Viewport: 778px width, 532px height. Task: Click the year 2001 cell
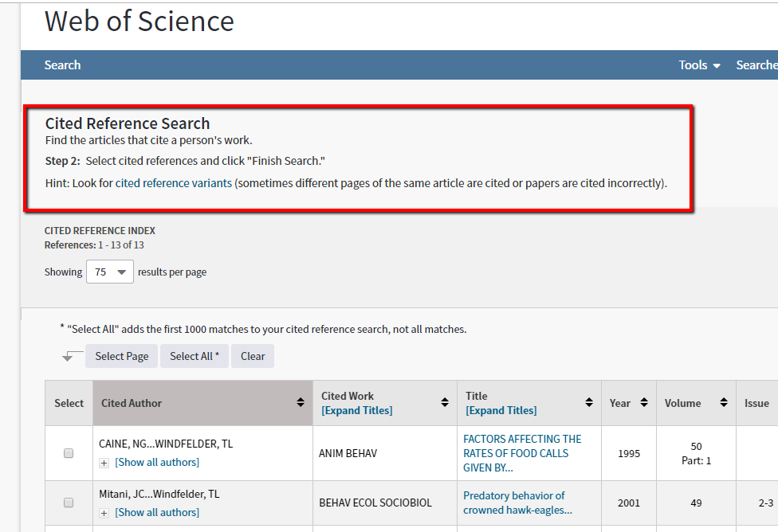[x=629, y=503]
